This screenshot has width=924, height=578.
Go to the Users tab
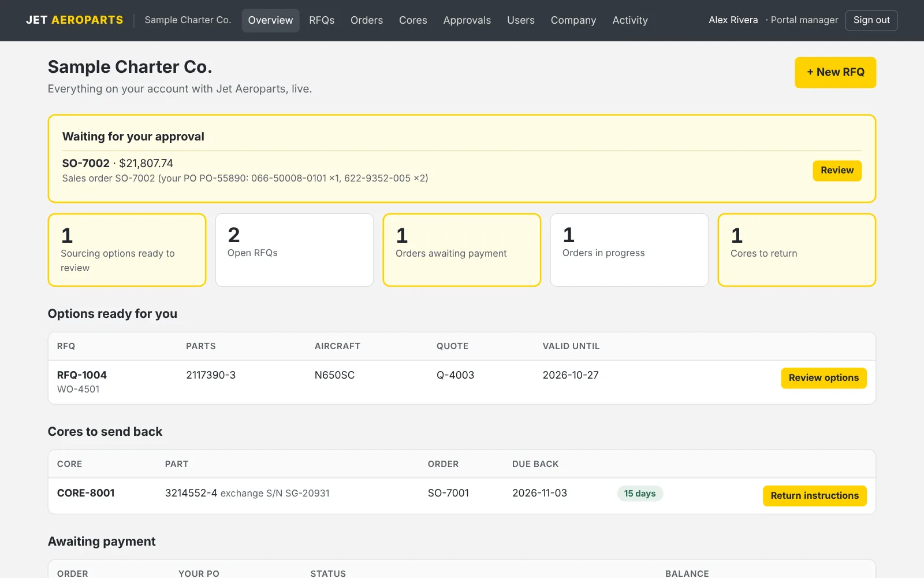521,20
